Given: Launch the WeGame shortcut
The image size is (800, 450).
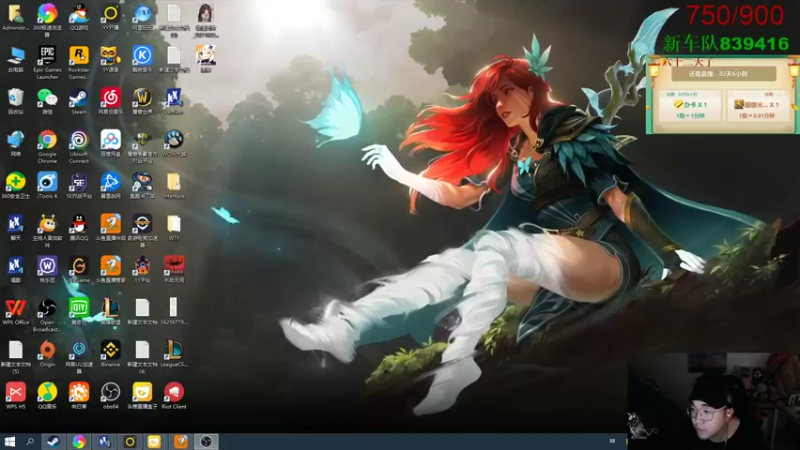Looking at the screenshot, I should pos(79,266).
